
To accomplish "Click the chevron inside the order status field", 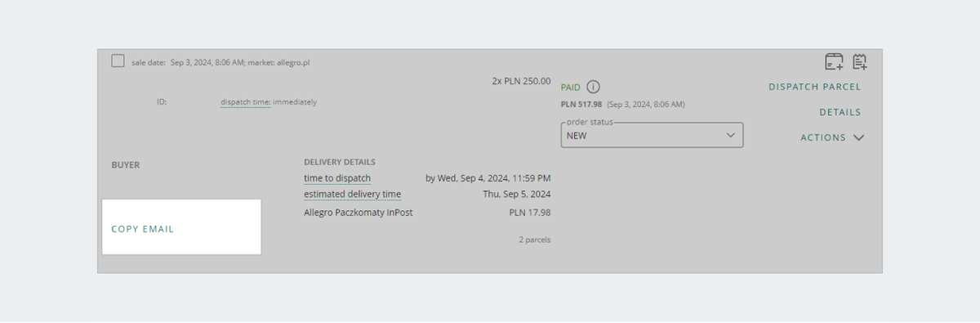I will pyautogui.click(x=731, y=135).
